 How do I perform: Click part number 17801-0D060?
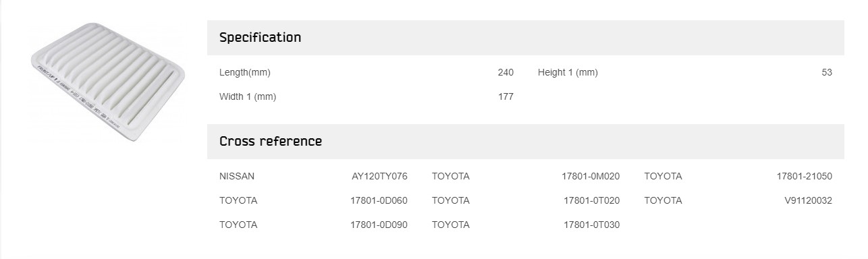[379, 201]
